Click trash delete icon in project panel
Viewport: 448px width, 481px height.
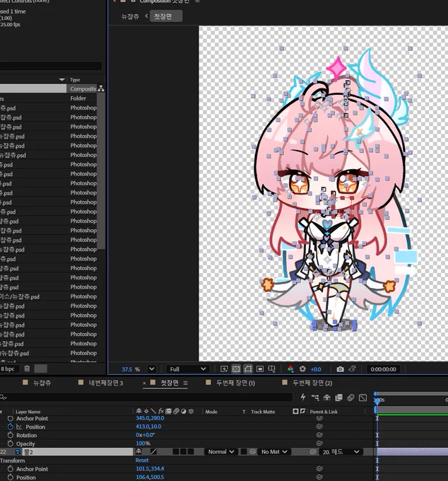point(27,369)
